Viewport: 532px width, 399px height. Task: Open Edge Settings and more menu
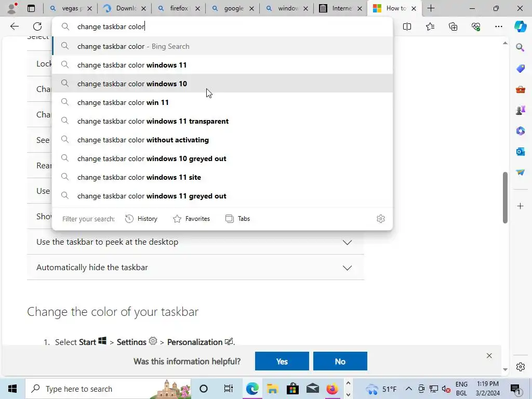click(498, 26)
